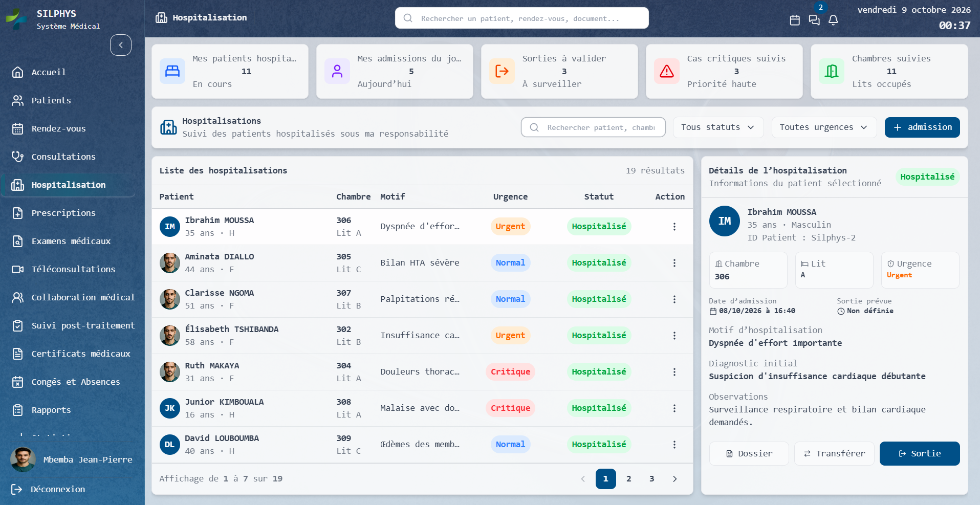The width and height of the screenshot is (980, 505).
Task: Click the warning icon in Cas critiques card
Action: tap(667, 71)
